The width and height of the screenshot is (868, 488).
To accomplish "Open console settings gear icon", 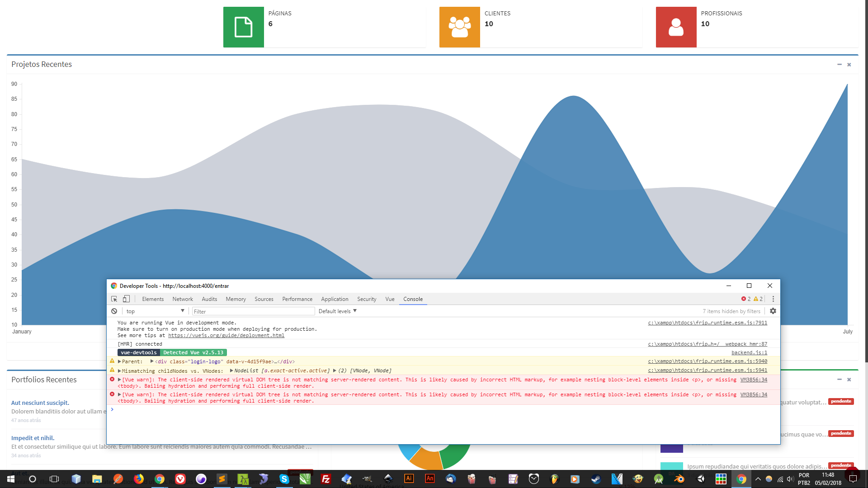I will pos(773,311).
